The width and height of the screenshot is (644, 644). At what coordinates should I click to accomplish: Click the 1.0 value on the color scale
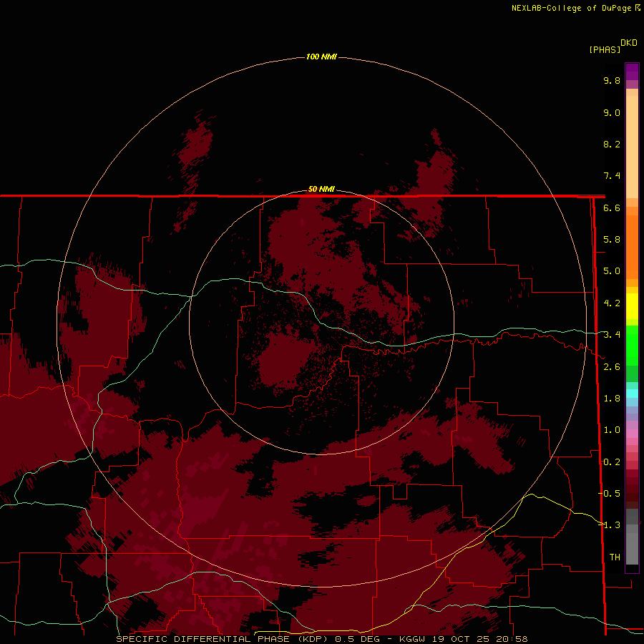(x=612, y=430)
